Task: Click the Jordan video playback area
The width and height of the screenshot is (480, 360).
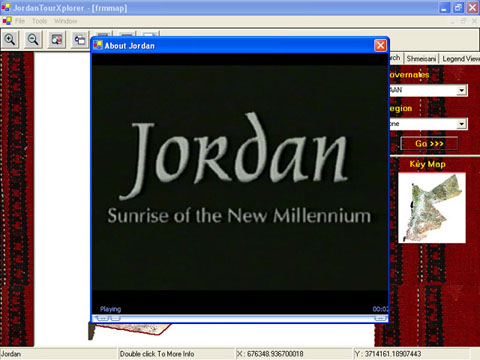Action: [240, 178]
